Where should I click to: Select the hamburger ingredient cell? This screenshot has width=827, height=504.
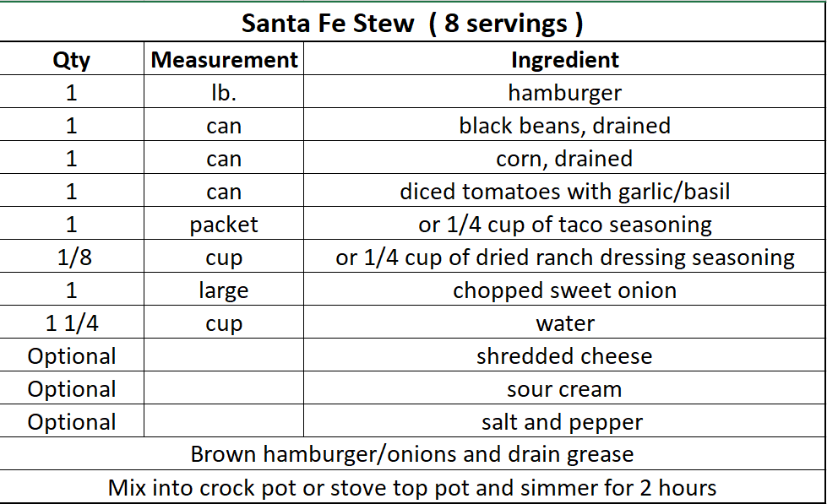[x=564, y=93]
